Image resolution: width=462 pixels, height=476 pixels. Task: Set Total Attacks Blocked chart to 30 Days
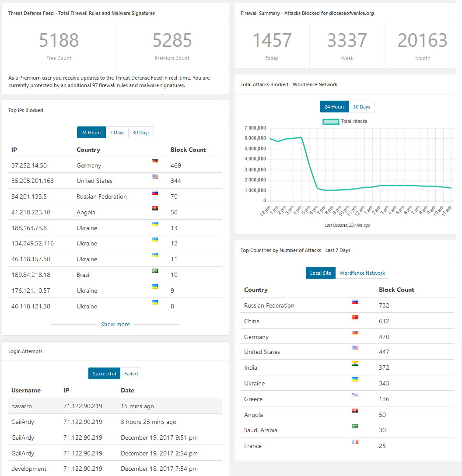(x=361, y=107)
